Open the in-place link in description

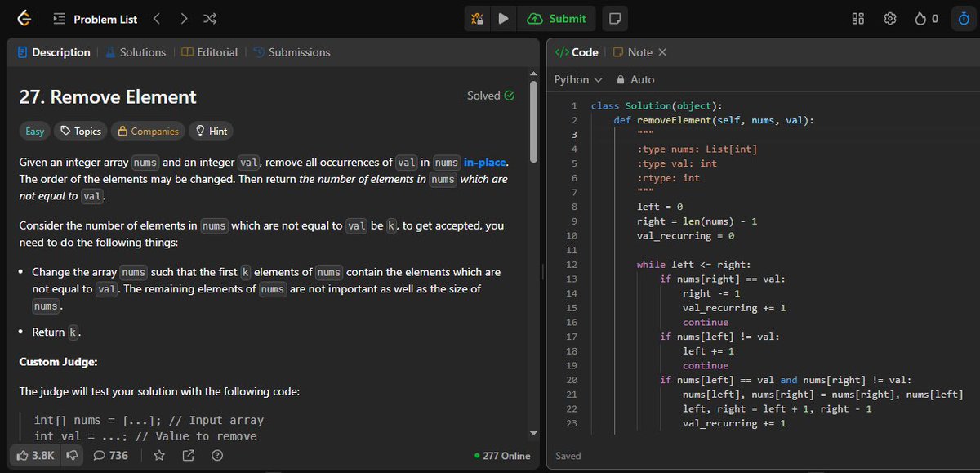pos(486,162)
